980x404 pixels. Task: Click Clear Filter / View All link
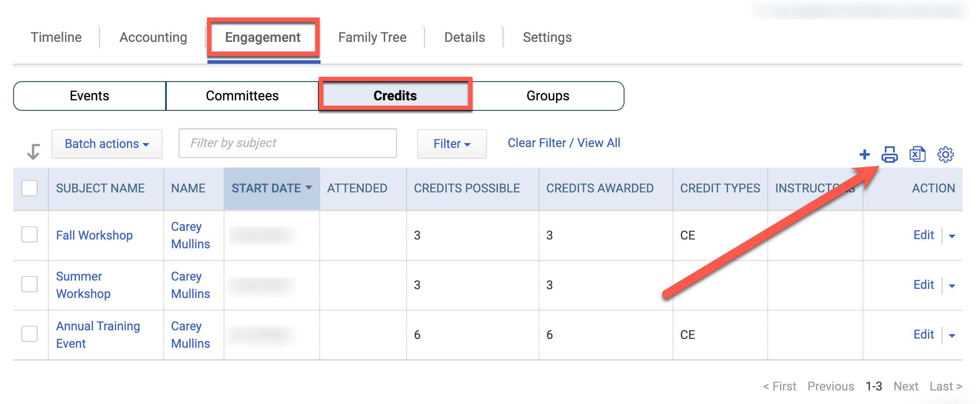tap(564, 143)
